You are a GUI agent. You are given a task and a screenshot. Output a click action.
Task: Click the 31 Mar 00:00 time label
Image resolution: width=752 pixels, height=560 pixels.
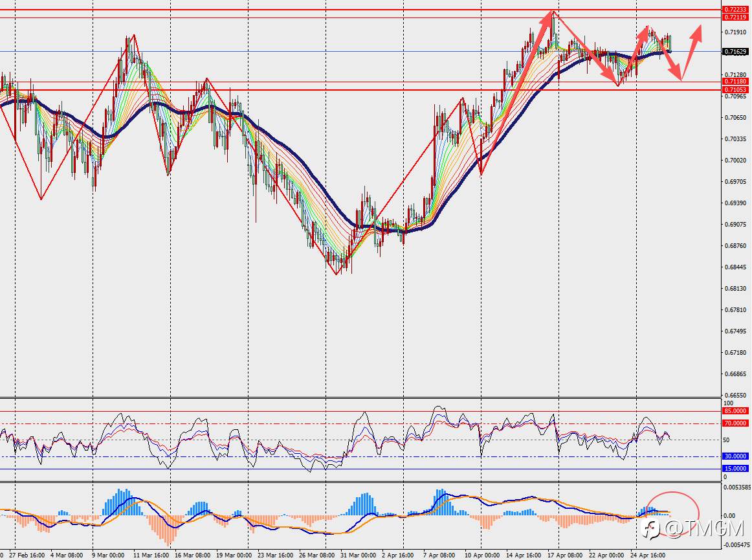point(359,555)
